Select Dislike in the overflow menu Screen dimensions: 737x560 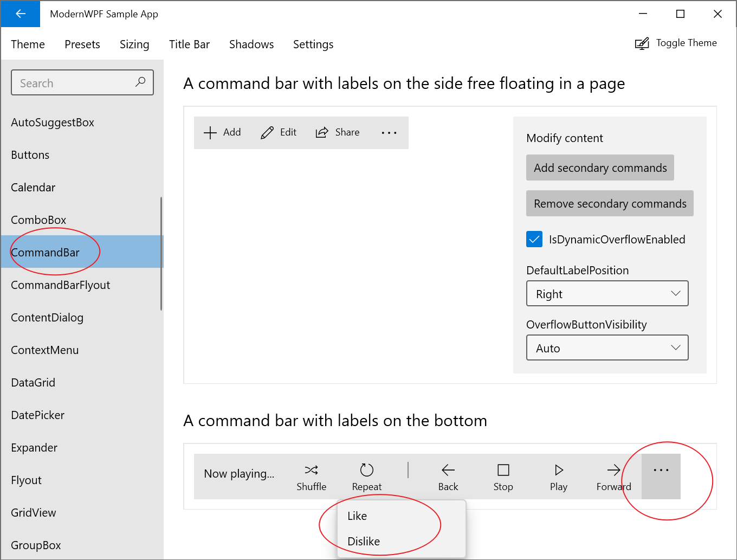(x=363, y=541)
